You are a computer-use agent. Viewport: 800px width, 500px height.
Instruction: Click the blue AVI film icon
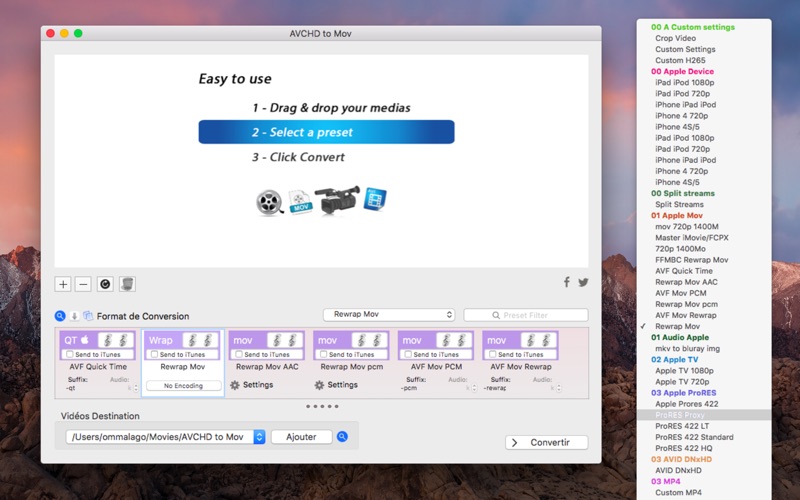tap(375, 199)
